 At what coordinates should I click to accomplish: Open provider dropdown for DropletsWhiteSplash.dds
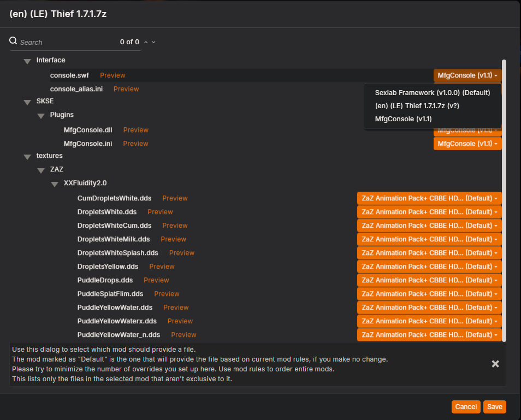pyautogui.click(x=429, y=253)
